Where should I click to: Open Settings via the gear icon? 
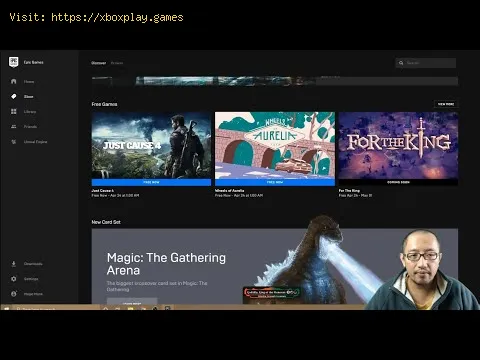14,279
